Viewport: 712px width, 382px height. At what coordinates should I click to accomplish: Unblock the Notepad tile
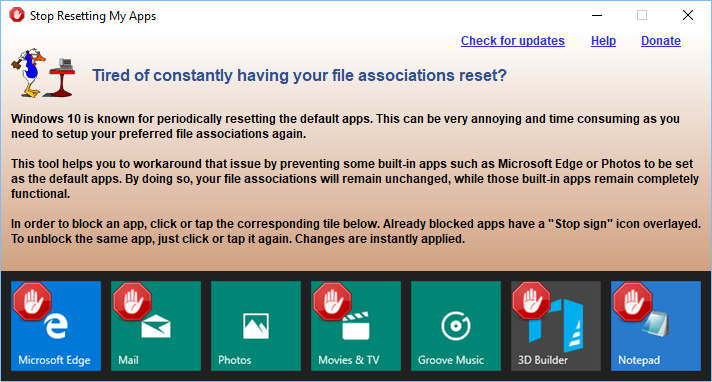655,326
